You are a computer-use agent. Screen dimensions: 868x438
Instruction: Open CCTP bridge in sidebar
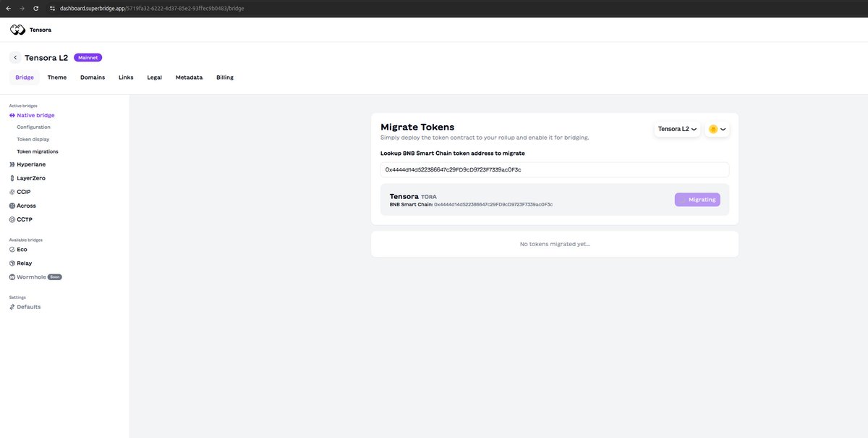tap(25, 219)
